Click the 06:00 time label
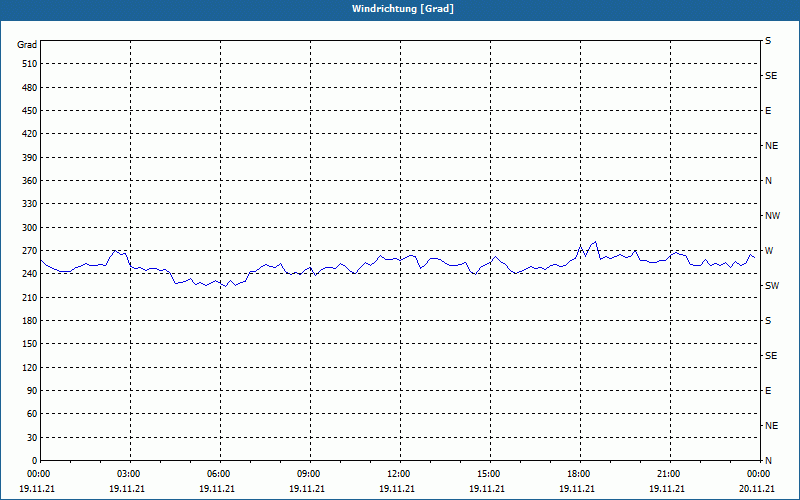This screenshot has height=500, width=800. [218, 474]
